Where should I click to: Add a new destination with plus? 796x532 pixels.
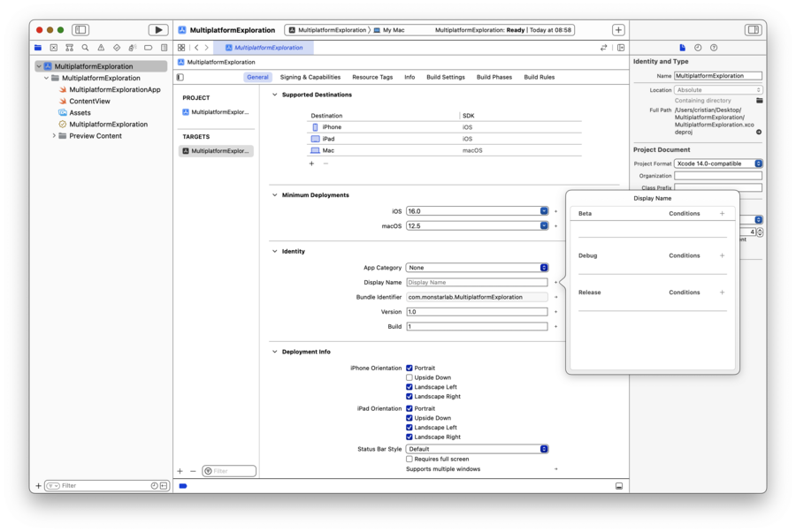[311, 163]
